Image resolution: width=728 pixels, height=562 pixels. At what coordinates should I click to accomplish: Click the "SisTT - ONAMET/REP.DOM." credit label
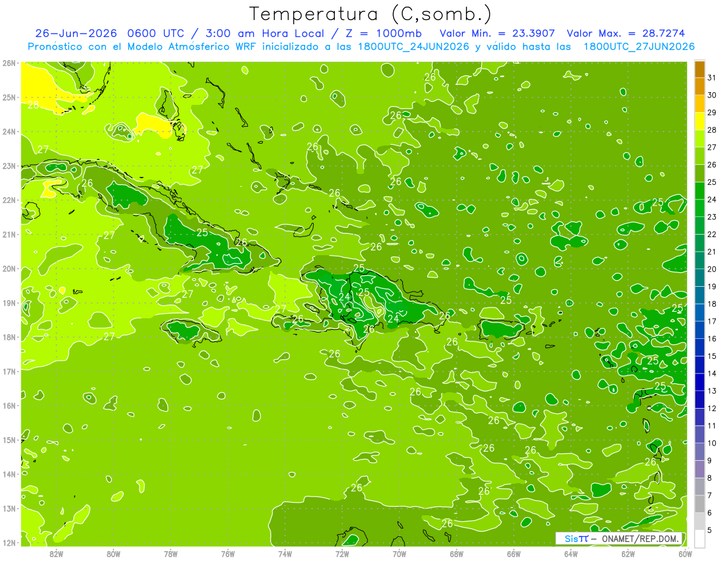[619, 538]
